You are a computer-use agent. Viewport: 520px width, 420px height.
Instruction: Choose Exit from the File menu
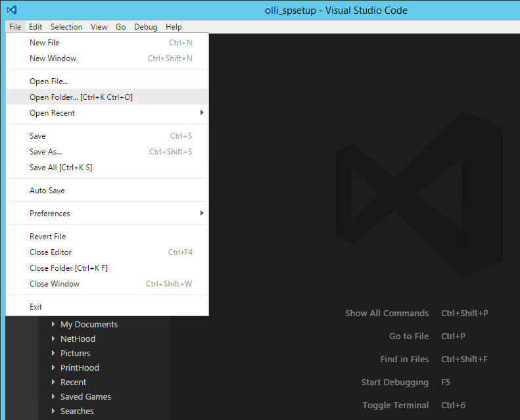[107, 307]
